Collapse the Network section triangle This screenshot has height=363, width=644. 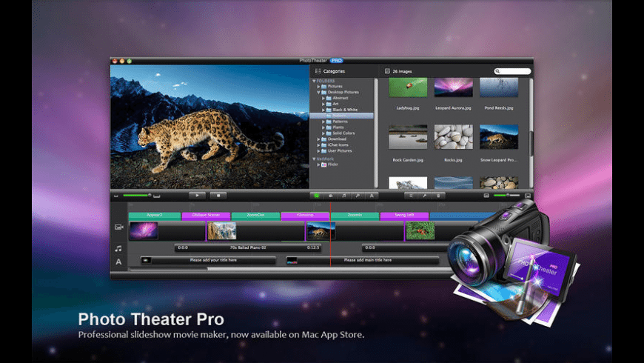pos(314,159)
